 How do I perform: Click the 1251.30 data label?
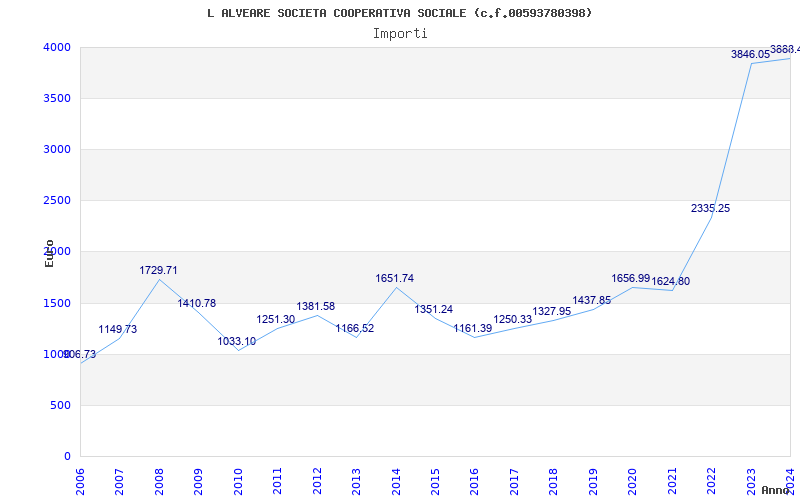point(276,319)
